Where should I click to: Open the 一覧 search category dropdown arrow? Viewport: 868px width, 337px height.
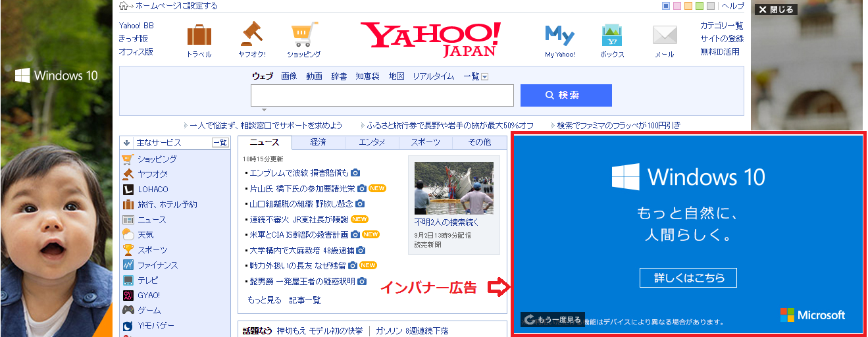485,77
